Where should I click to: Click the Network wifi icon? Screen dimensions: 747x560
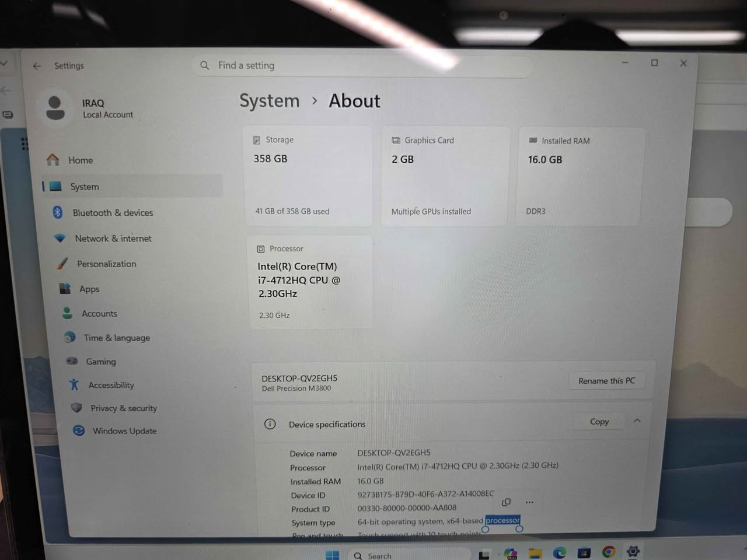[x=60, y=238]
